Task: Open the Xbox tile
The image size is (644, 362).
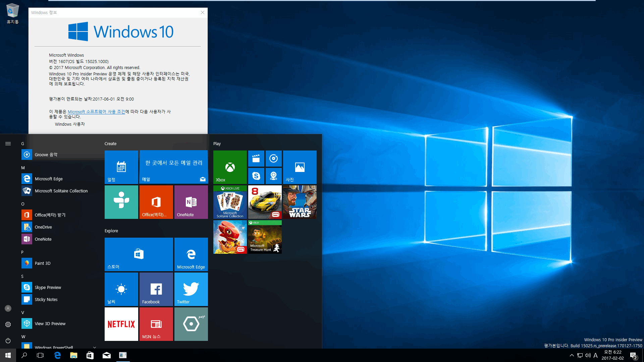Action: tap(230, 167)
